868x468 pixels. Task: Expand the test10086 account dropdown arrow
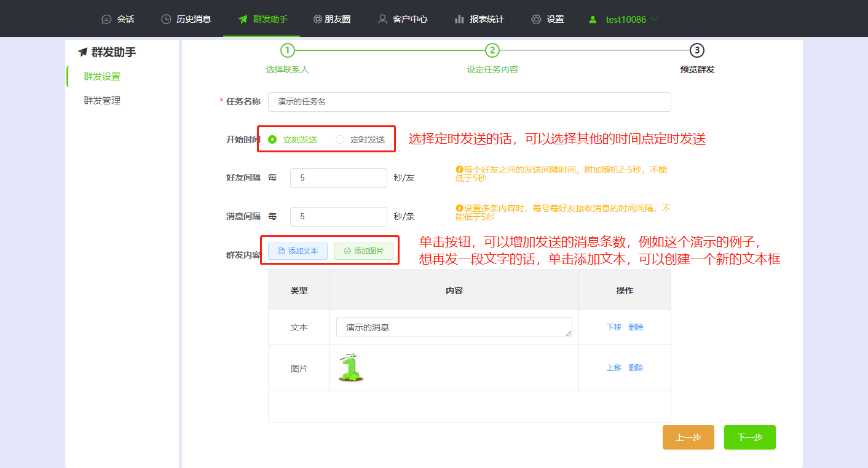tap(654, 19)
